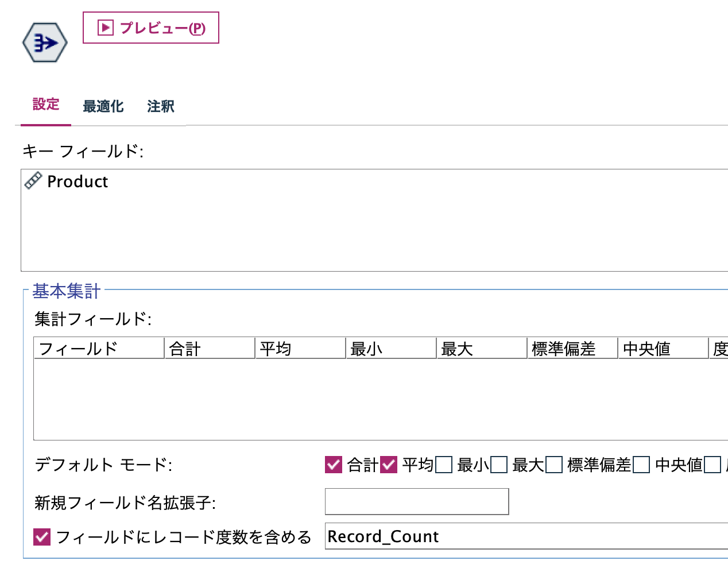This screenshot has width=728, height=572.
Task: Click the プレビュー(P) button
Action: 149,27
